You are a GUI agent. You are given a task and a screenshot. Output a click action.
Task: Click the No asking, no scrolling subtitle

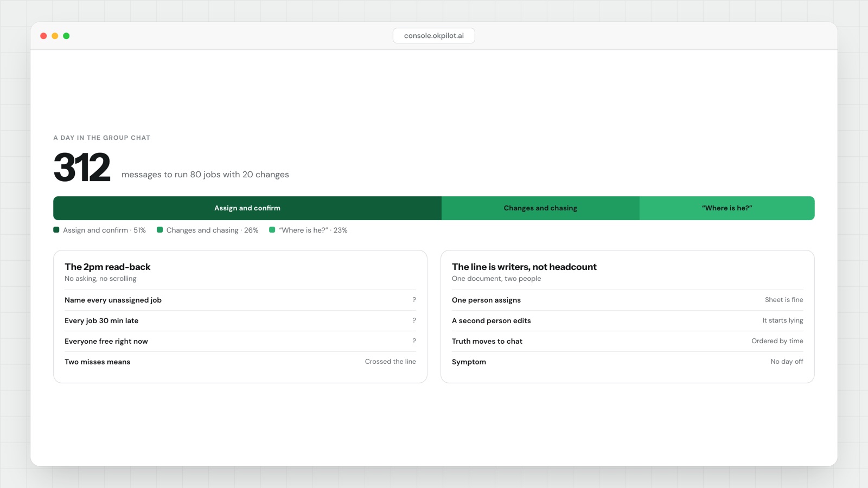tap(100, 279)
